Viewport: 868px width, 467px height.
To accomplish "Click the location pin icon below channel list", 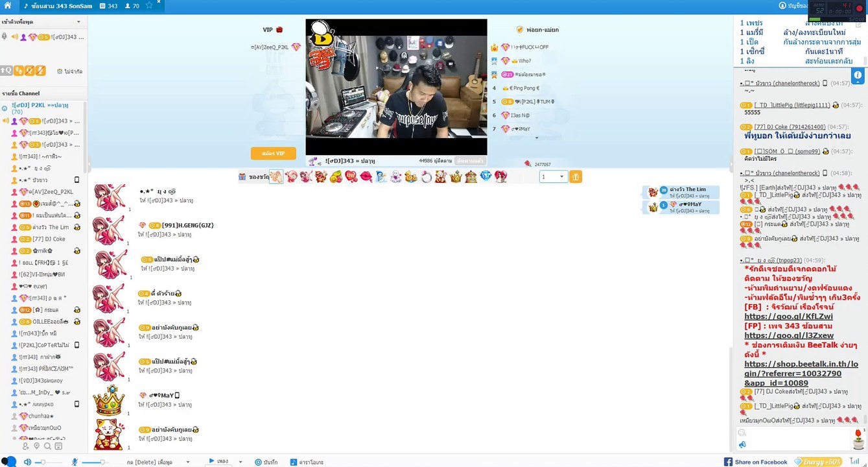I will [x=37, y=446].
